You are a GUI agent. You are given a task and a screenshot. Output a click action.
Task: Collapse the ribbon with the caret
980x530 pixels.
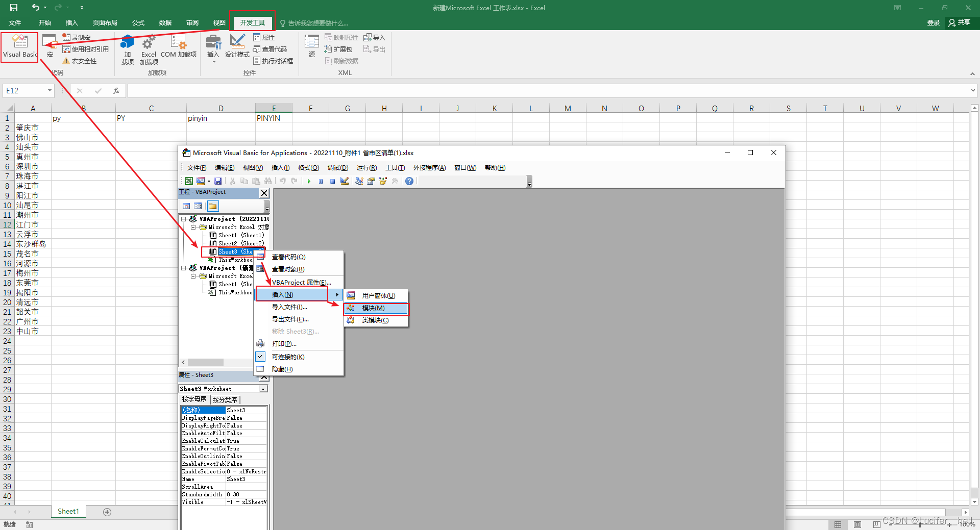[x=972, y=74]
